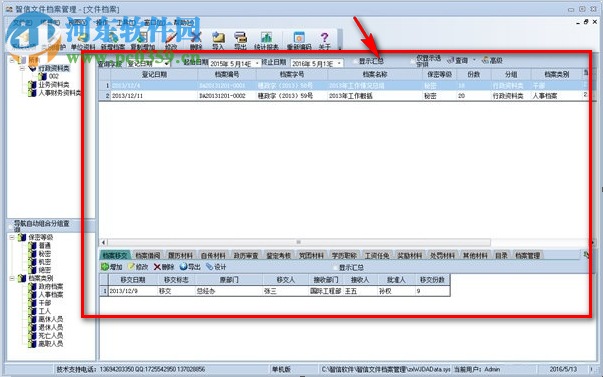Toggle the 显示汇总 checkbox in the lower panel
Viewport: 603px width, 377px height.
tap(335, 267)
